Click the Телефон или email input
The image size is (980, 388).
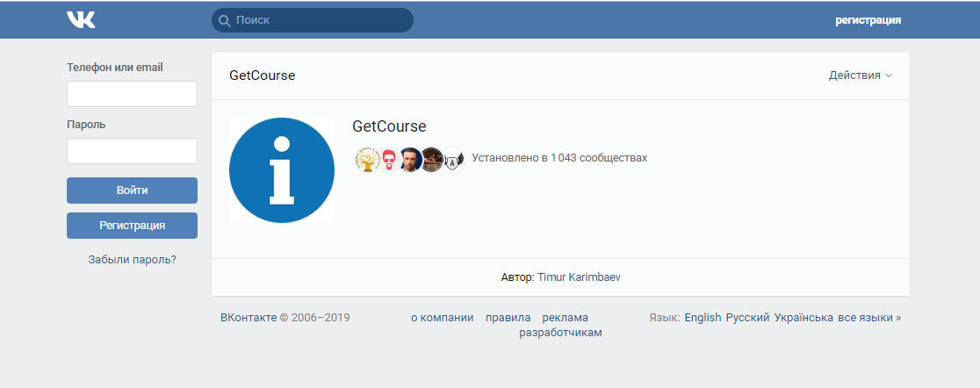point(132,94)
